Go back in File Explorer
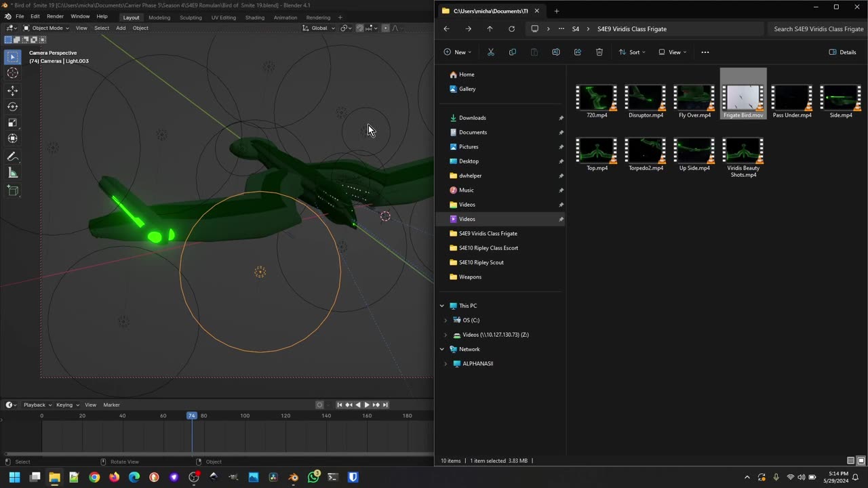Viewport: 868px width, 488px height. [x=446, y=29]
